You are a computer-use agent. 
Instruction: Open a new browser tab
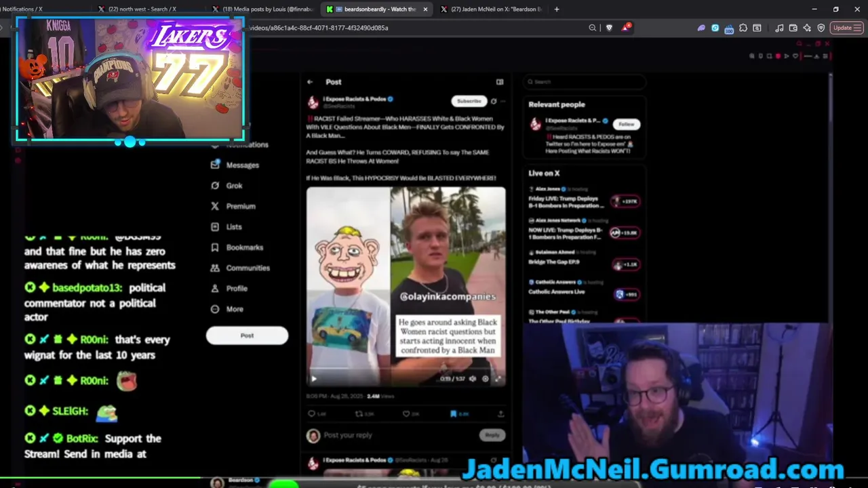pos(557,9)
